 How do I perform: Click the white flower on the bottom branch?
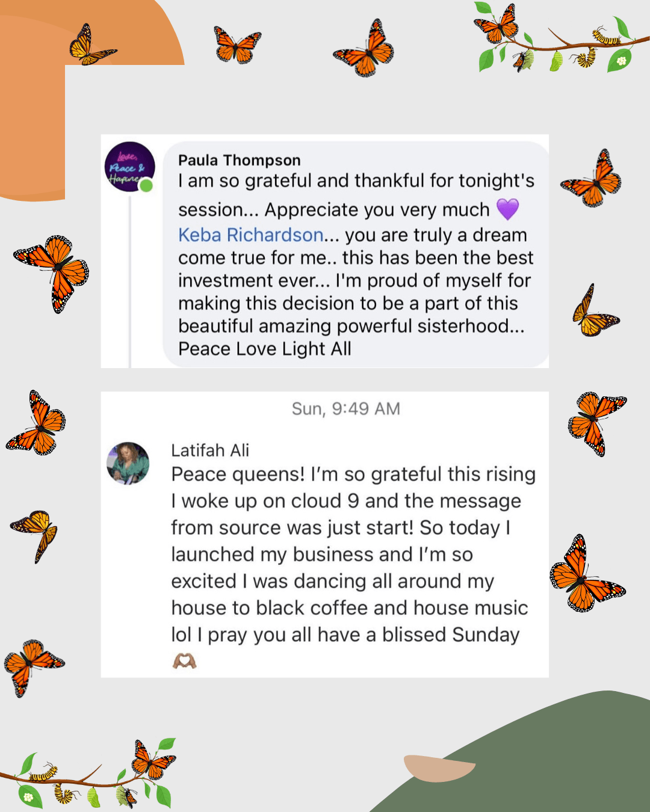pyautogui.click(x=28, y=798)
